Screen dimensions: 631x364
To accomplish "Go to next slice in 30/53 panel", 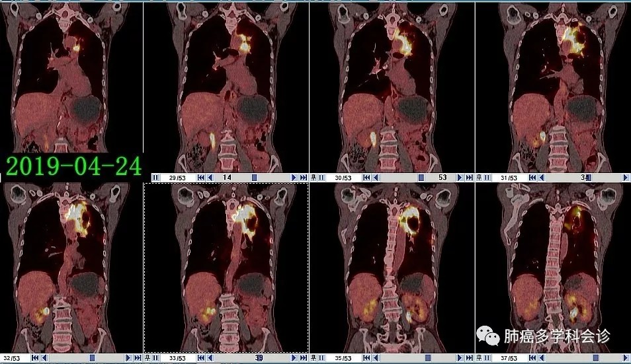I will [x=460, y=178].
